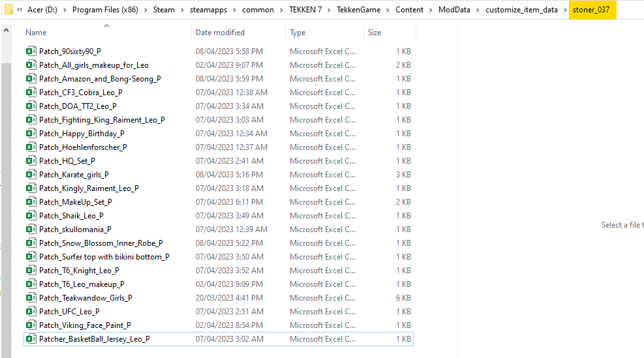This screenshot has width=644, height=358.
Task: Click the Excel icon of Patcher_BasketBall_Jersey_Leo_P
Action: pyautogui.click(x=31, y=338)
